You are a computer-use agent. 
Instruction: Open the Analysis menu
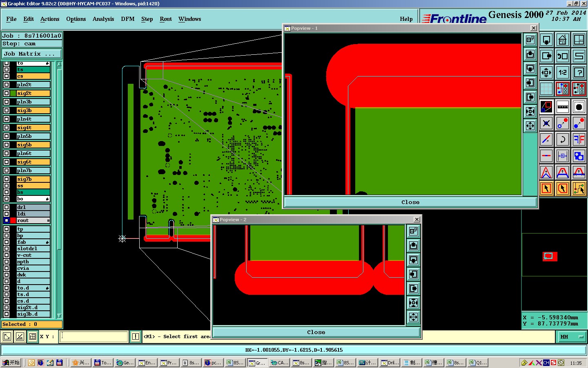(x=103, y=19)
